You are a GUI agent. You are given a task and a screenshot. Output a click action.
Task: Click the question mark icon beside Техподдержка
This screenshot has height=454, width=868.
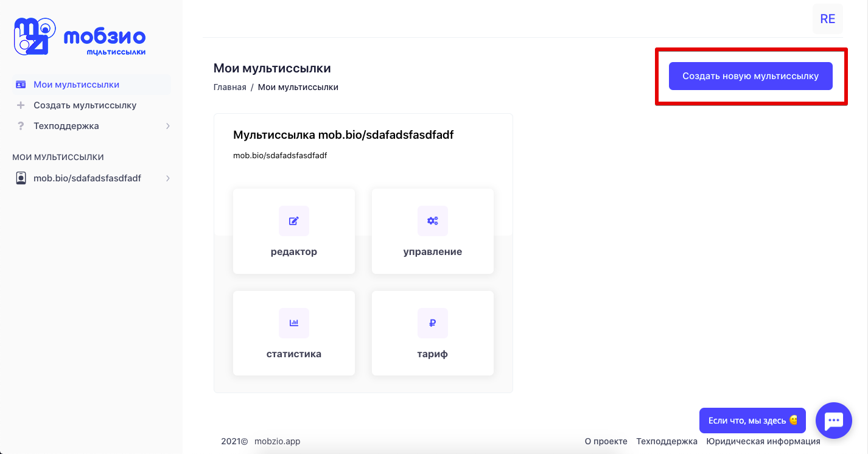point(21,126)
